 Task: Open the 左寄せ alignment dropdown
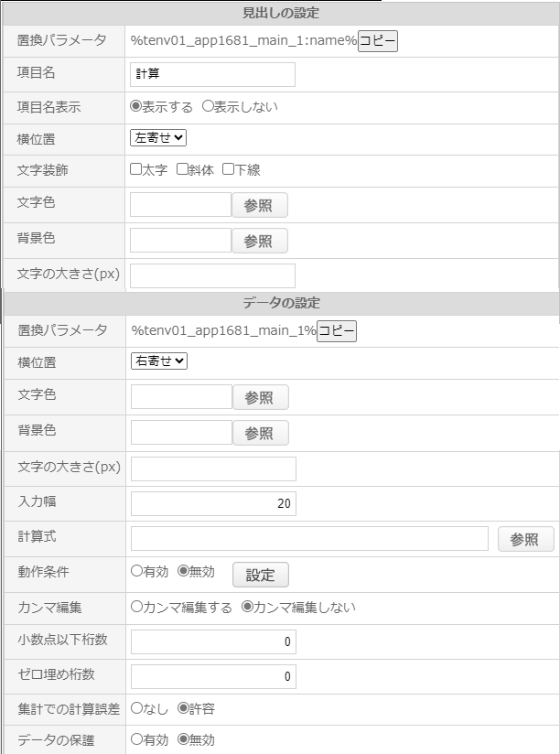pyautogui.click(x=158, y=138)
